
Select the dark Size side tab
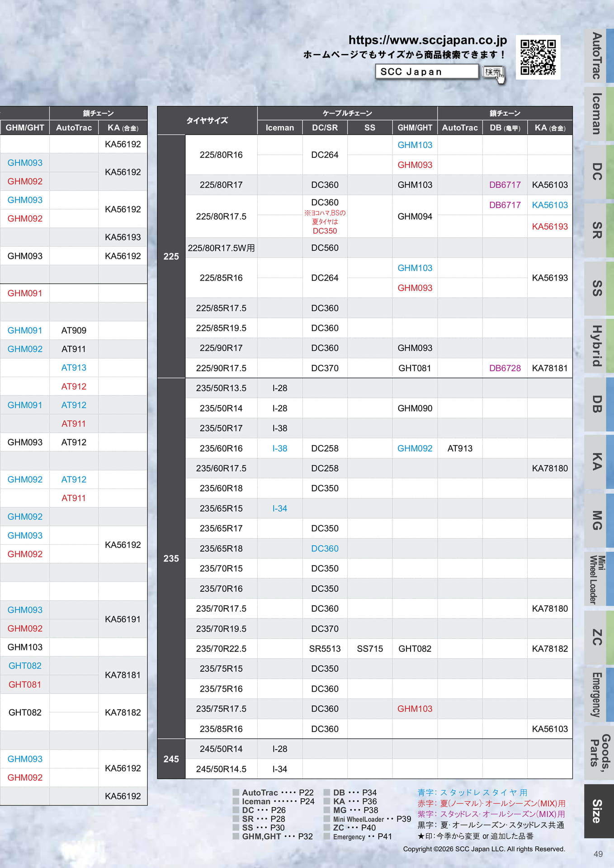coord(598,811)
